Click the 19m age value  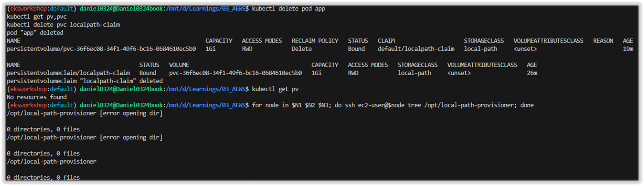pos(628,49)
